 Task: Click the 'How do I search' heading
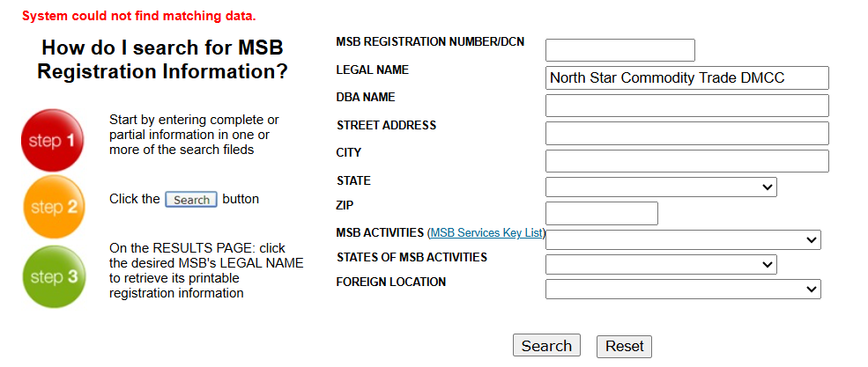[162, 60]
